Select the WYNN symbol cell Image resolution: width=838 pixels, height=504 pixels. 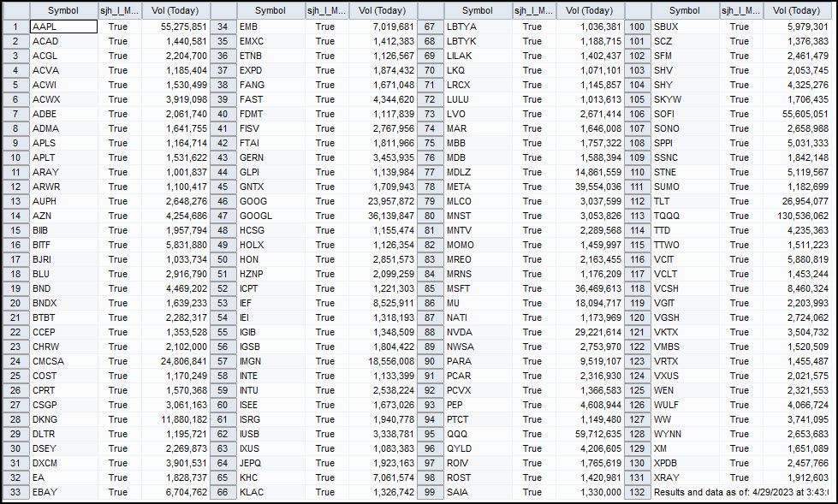(685, 434)
